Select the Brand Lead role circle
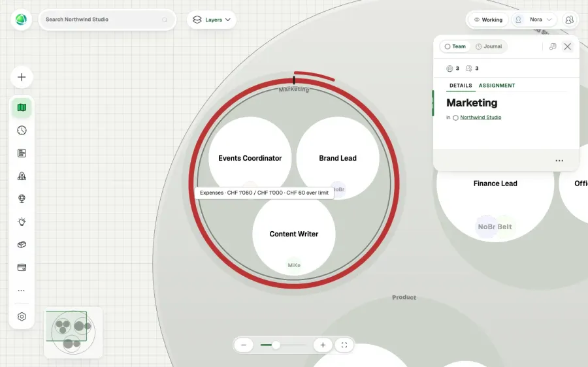This screenshot has width=588, height=367. [x=338, y=157]
